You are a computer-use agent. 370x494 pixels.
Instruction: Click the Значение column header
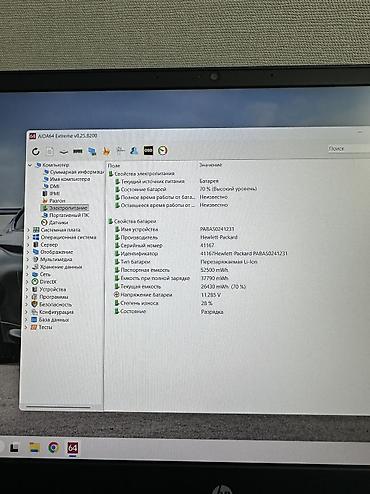211,165
